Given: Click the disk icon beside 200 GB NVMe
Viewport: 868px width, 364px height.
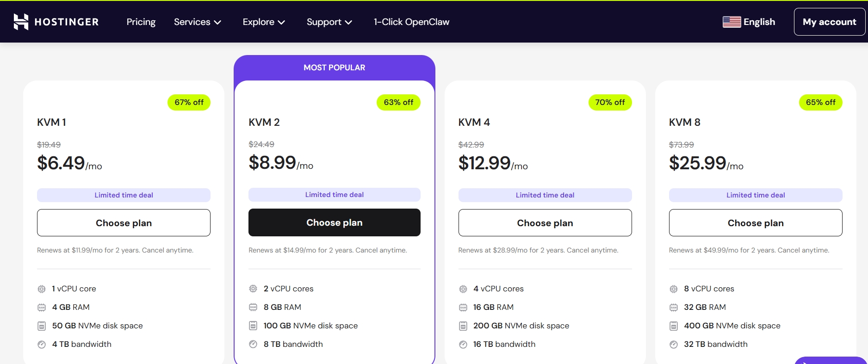Looking at the screenshot, I should pos(463,326).
